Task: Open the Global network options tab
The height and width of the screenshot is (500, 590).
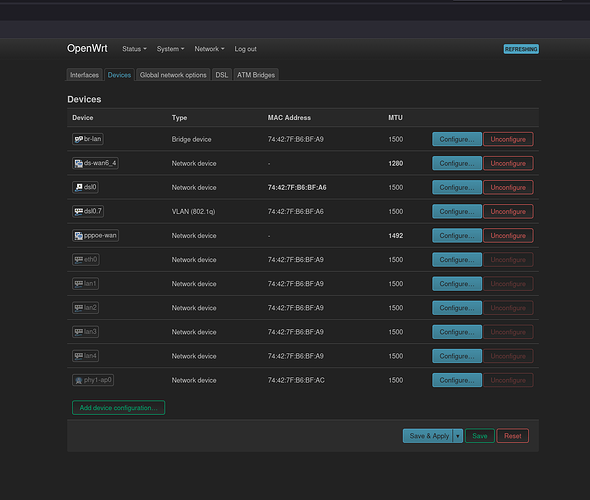Action: [x=173, y=75]
